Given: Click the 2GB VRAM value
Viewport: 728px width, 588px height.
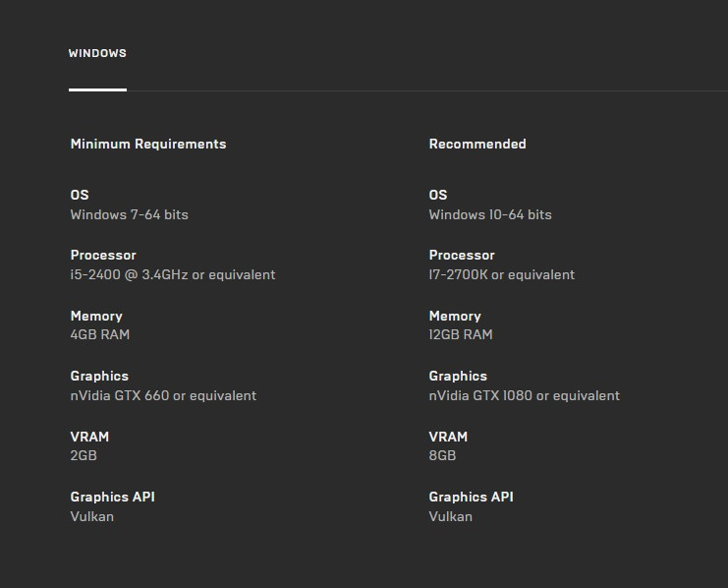Looking at the screenshot, I should (84, 455).
